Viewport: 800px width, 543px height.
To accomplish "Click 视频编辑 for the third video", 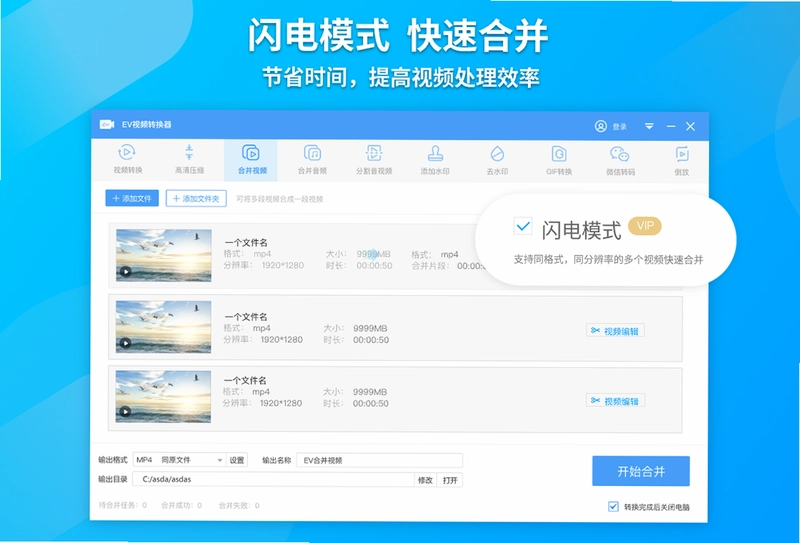I will point(615,401).
